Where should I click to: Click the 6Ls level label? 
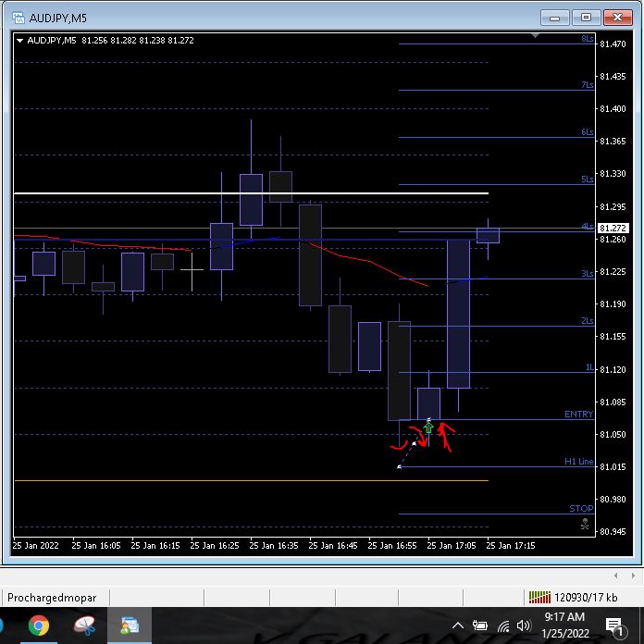pos(588,132)
